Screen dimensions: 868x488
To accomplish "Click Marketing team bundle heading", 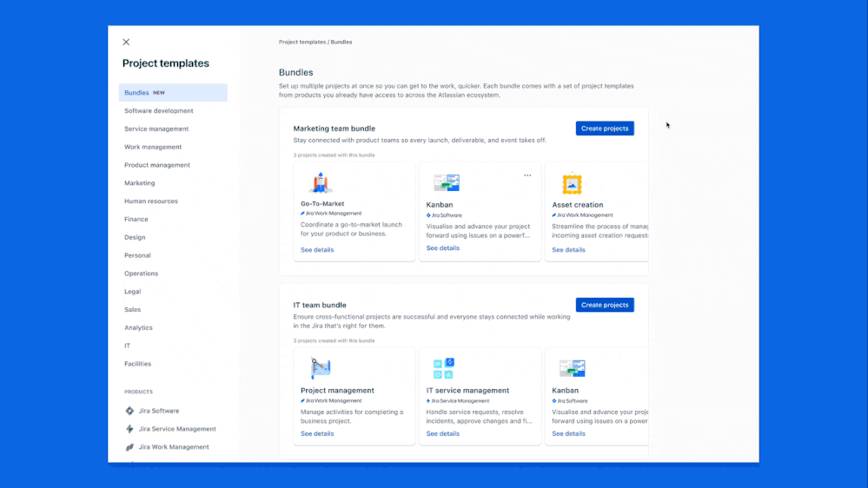I will coord(335,129).
